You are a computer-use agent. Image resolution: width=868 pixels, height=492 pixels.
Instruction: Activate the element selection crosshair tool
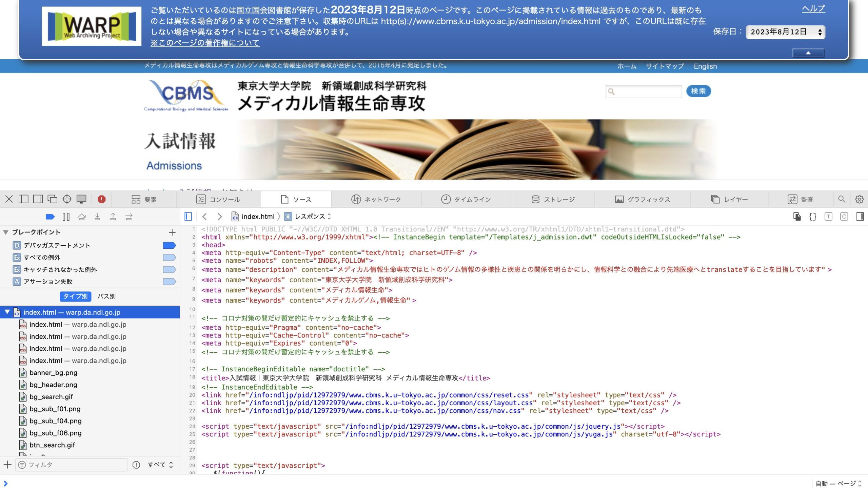(x=66, y=199)
